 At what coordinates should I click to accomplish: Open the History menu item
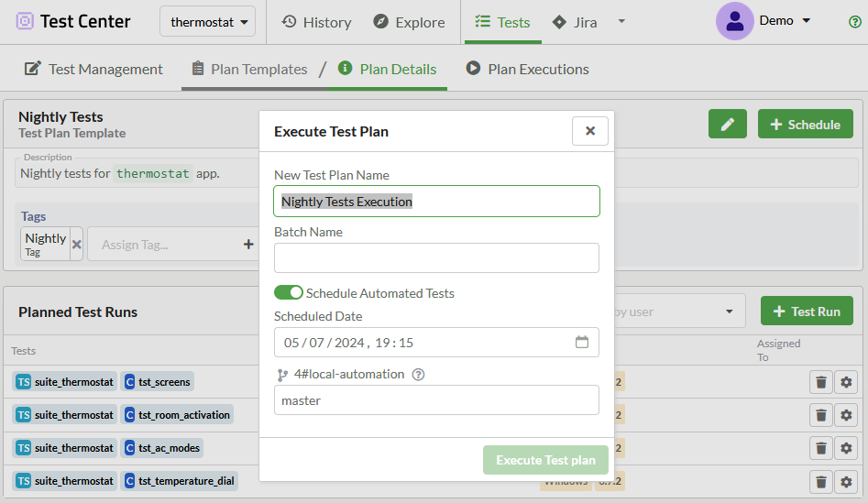point(316,22)
